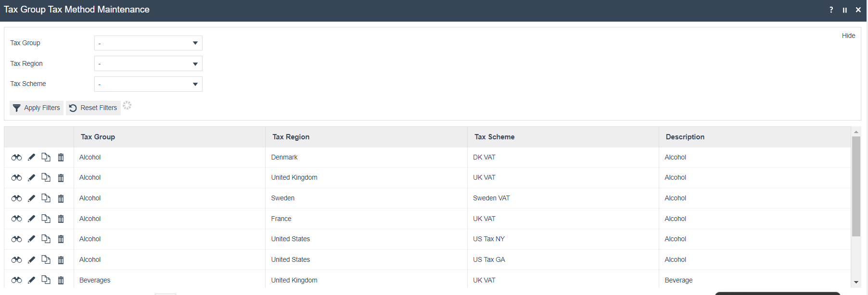The width and height of the screenshot is (868, 295).
Task: Open help with the question mark icon
Action: [x=831, y=10]
